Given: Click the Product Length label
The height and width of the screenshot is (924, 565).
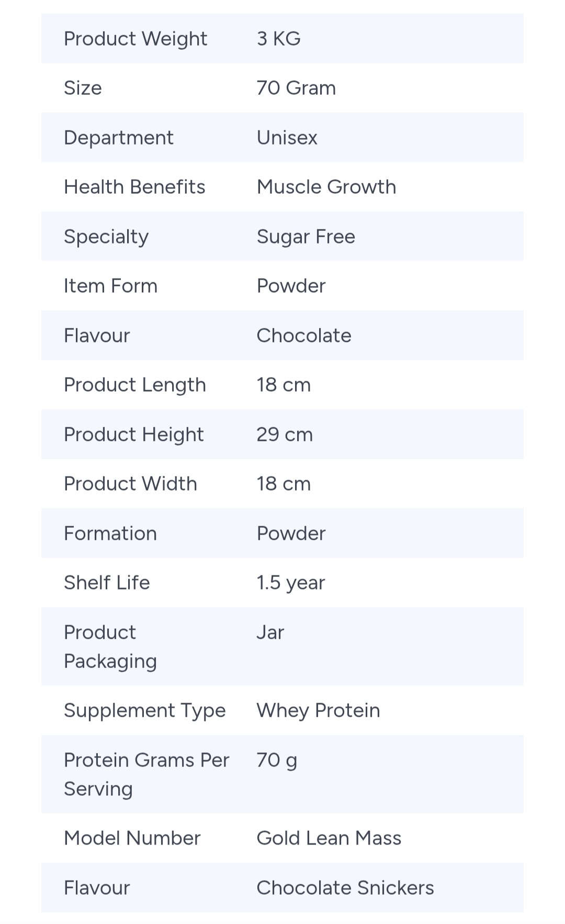Looking at the screenshot, I should pos(135,385).
